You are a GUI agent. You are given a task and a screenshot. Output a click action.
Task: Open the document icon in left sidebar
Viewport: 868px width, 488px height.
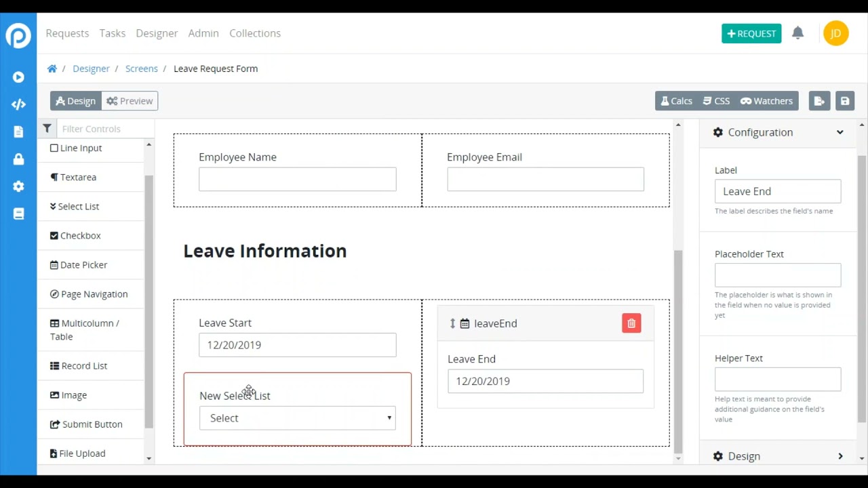pyautogui.click(x=18, y=131)
